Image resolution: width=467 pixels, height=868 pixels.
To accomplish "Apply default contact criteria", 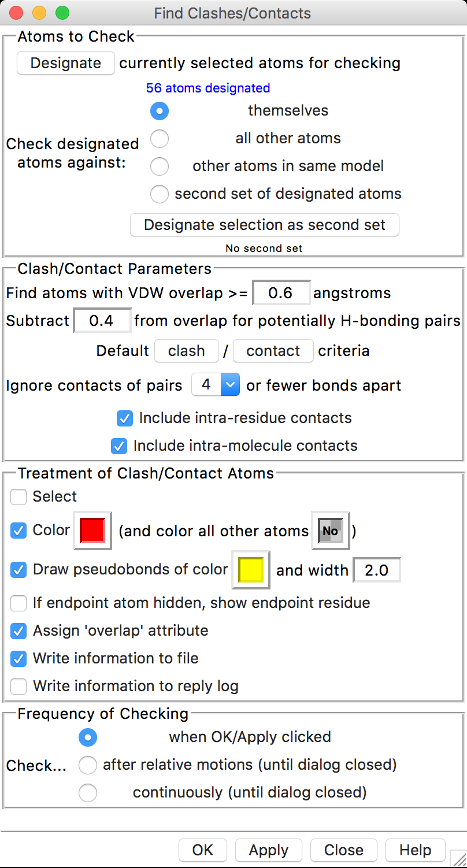I will tap(273, 351).
